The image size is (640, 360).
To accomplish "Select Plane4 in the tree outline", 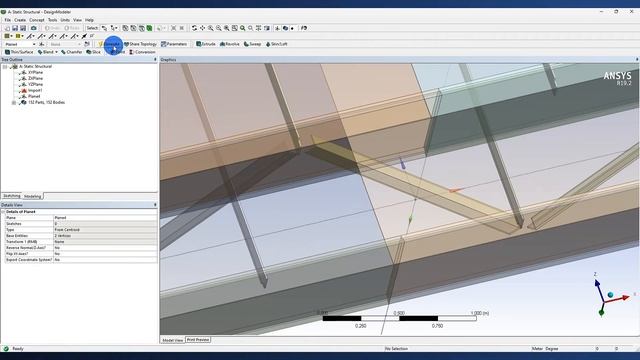I will [34, 96].
